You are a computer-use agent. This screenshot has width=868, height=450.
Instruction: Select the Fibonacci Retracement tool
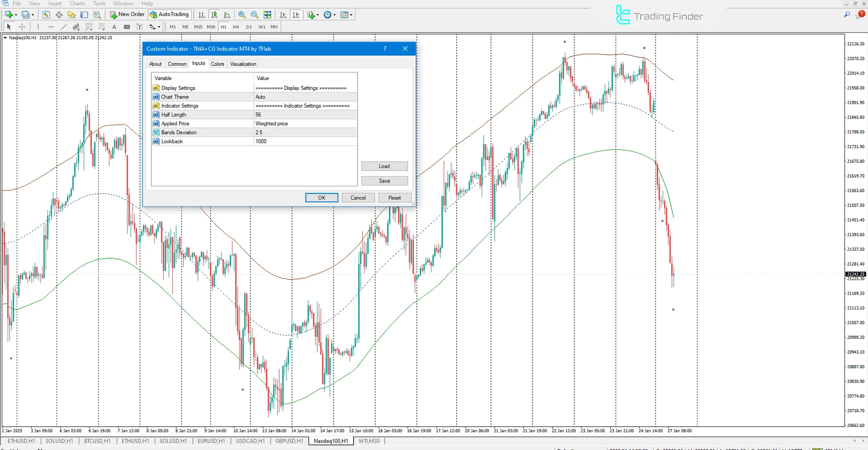[x=88, y=27]
